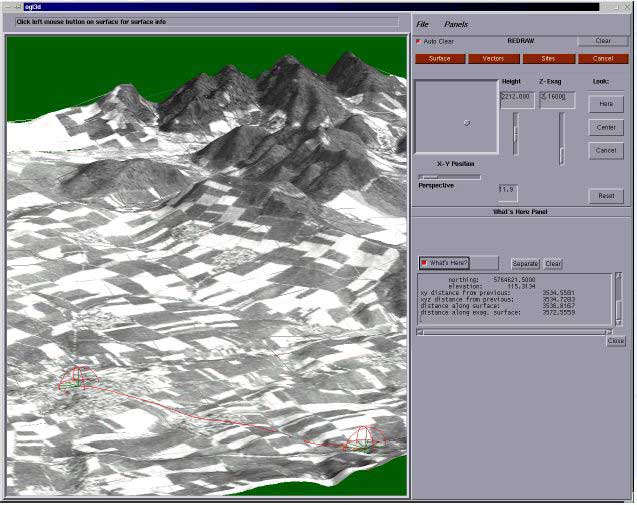Click the scrollbar down arrow in output box
This screenshot has height=505, width=637.
pyautogui.click(x=619, y=323)
